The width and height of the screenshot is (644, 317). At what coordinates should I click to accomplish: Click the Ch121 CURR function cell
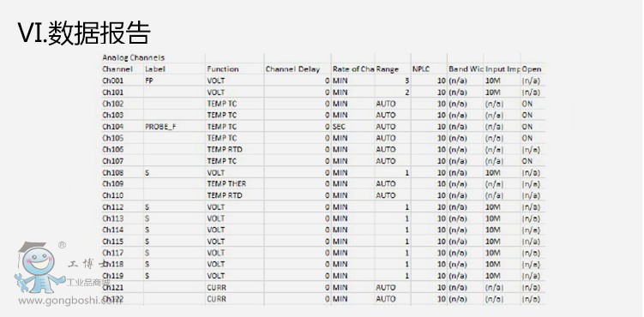click(216, 288)
